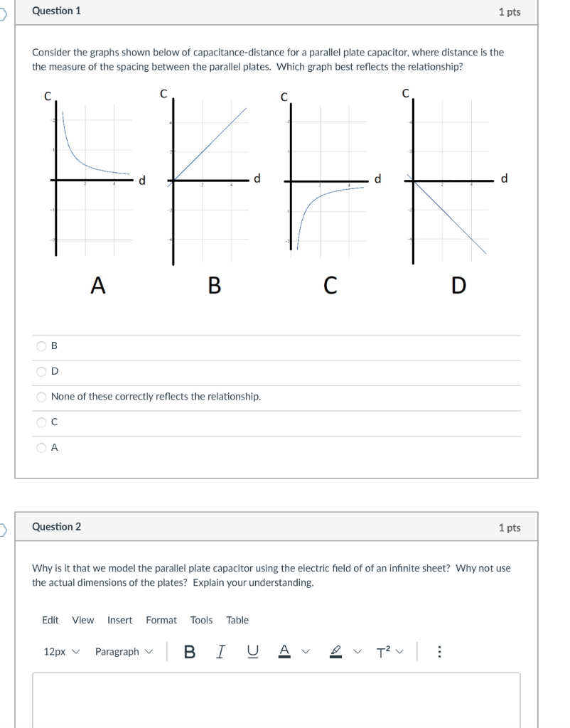Open the Insert menu in the editor
This screenshot has height=728, width=570.
[x=119, y=620]
